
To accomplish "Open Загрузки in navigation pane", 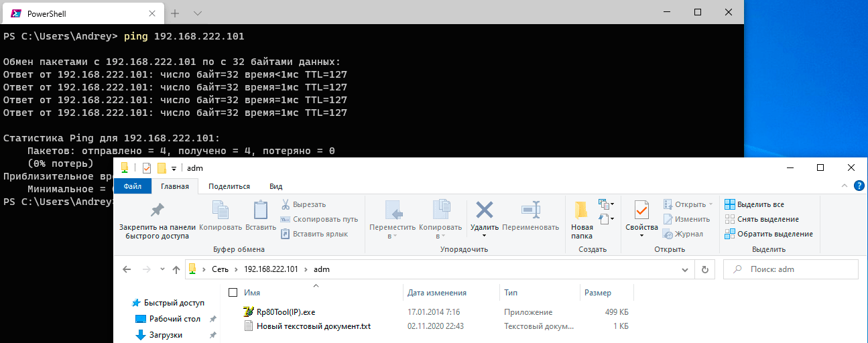I will point(166,335).
